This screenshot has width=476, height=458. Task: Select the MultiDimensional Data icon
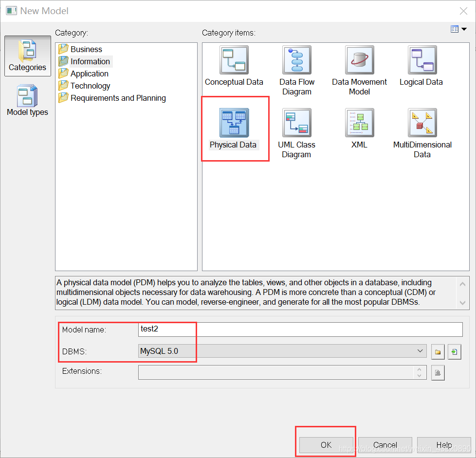[x=422, y=123]
